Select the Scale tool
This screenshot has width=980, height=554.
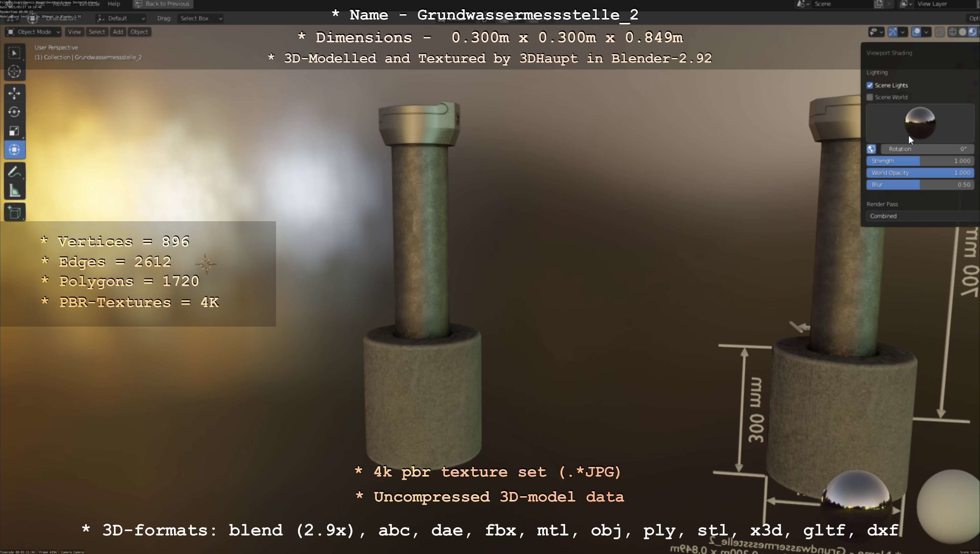click(14, 131)
